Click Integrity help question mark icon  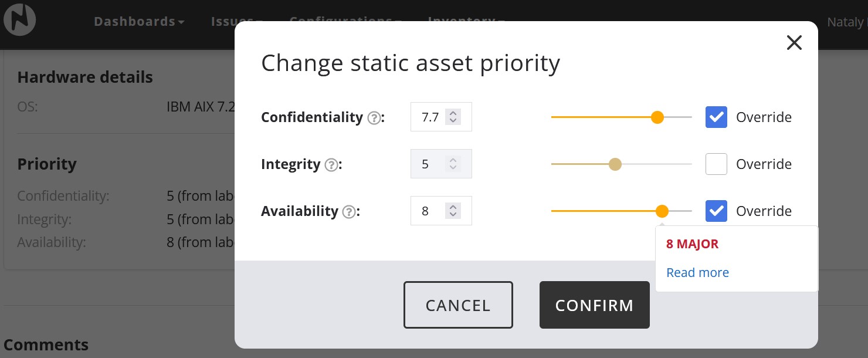[x=331, y=165]
